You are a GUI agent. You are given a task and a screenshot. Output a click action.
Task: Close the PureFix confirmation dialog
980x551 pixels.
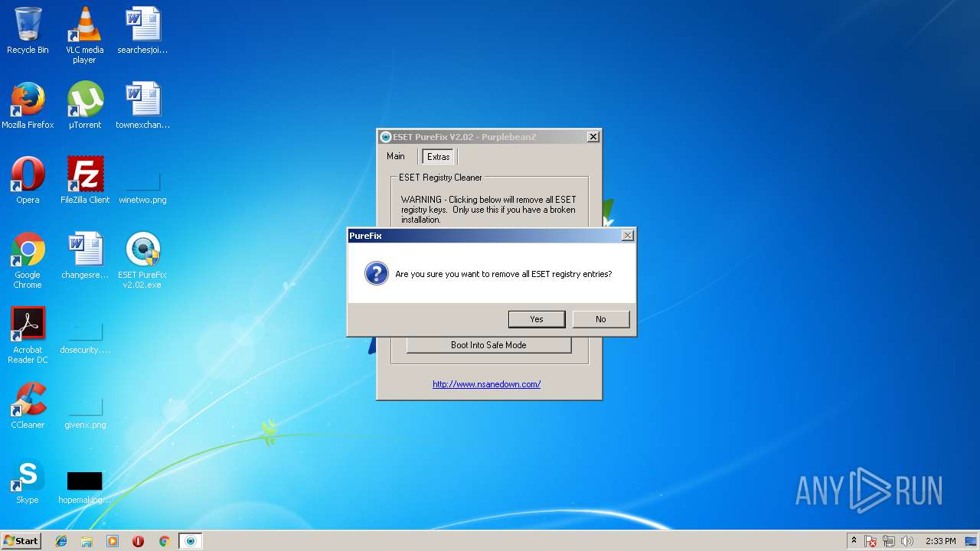(628, 236)
